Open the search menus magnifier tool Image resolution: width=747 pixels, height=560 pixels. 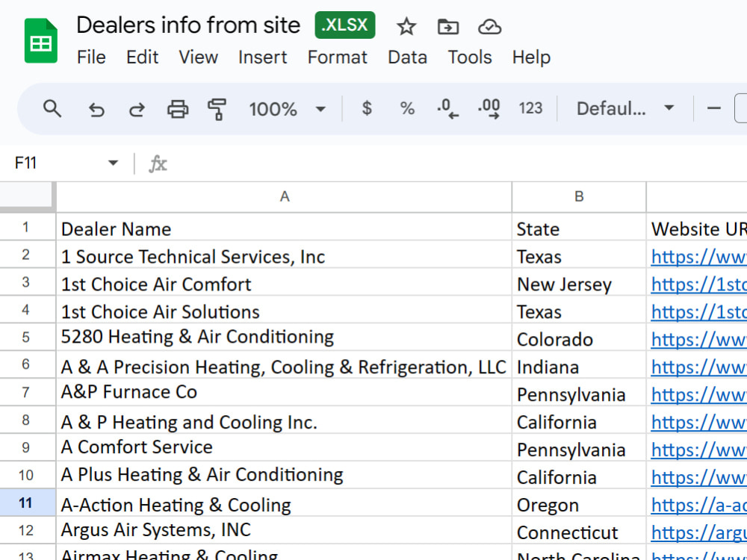pos(52,109)
